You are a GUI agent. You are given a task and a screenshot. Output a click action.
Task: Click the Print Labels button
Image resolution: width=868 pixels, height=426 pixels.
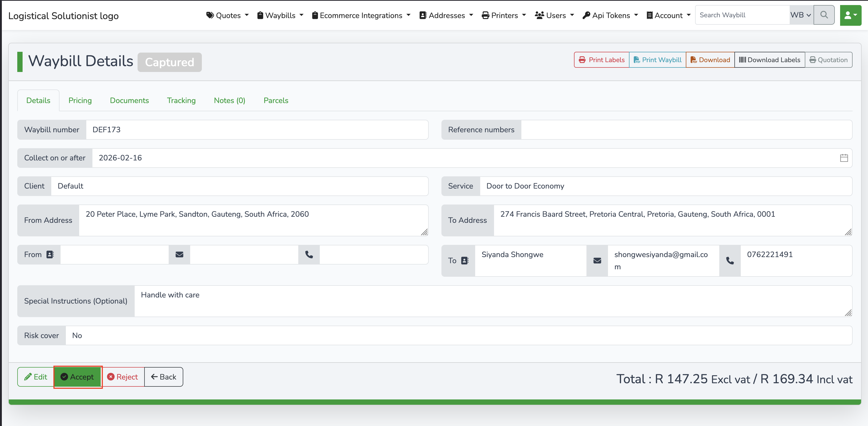(602, 60)
